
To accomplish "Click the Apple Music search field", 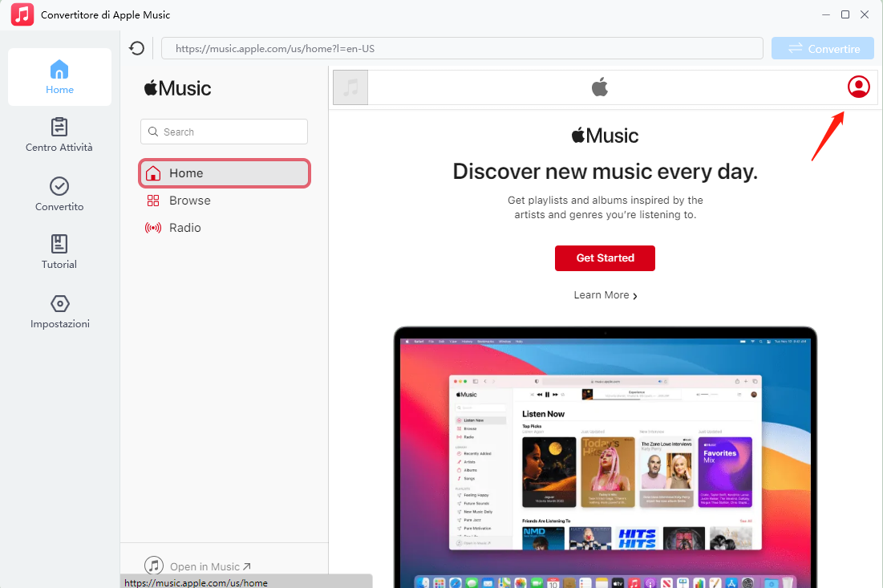I will point(225,132).
